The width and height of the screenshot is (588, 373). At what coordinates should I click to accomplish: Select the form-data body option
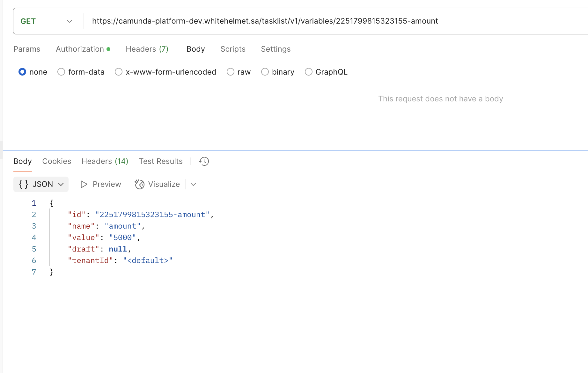click(x=81, y=72)
